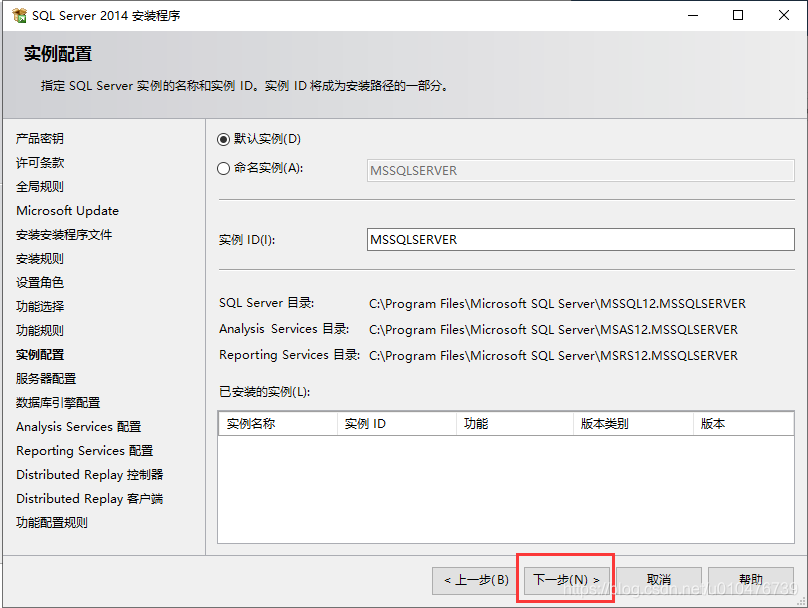Select Analysis Services 配置 step in sidebar

78,427
